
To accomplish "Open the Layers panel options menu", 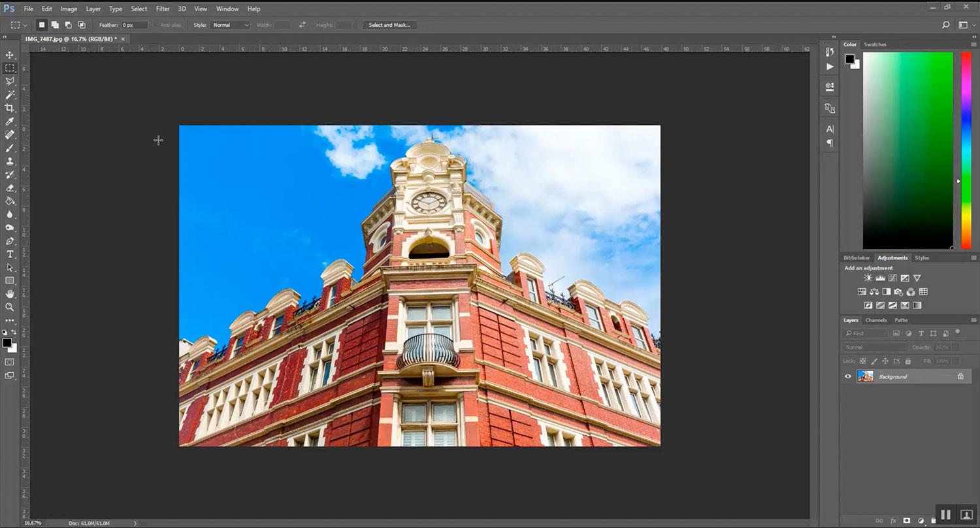I will pyautogui.click(x=975, y=320).
